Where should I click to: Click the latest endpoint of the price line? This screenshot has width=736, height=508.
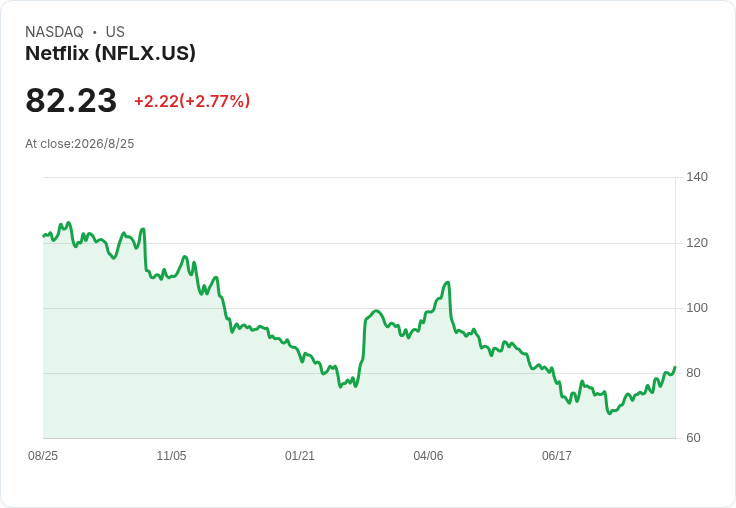[x=675, y=367]
